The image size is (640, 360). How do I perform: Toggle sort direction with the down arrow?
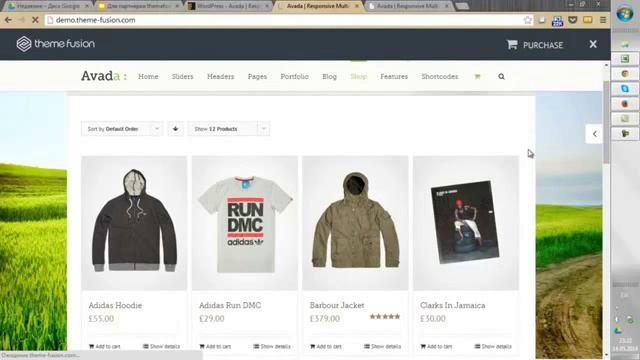tap(176, 129)
